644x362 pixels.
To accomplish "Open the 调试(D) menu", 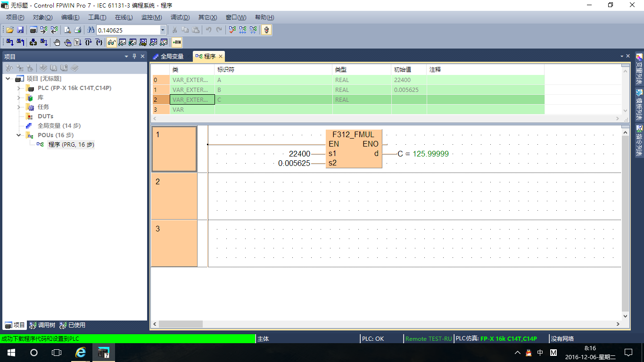I will tap(180, 17).
